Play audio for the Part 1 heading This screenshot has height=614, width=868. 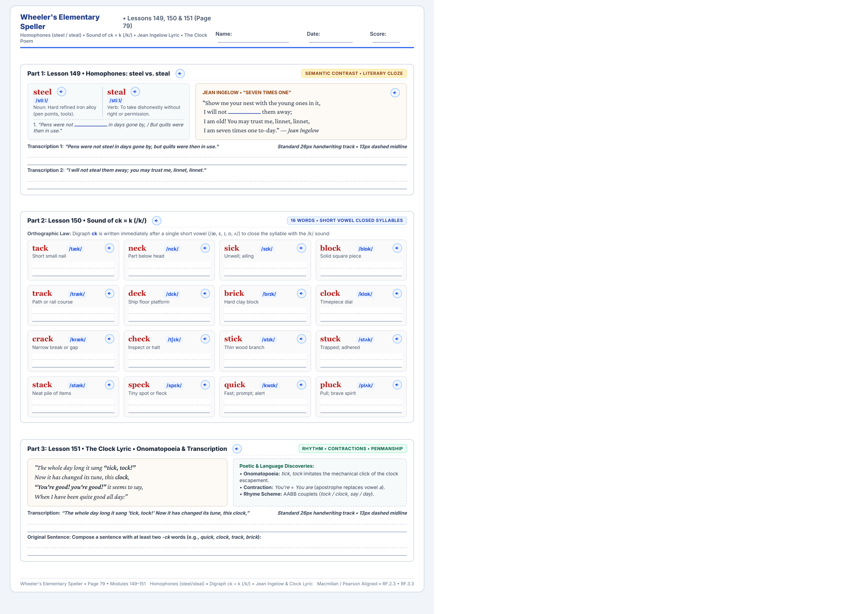pos(180,74)
